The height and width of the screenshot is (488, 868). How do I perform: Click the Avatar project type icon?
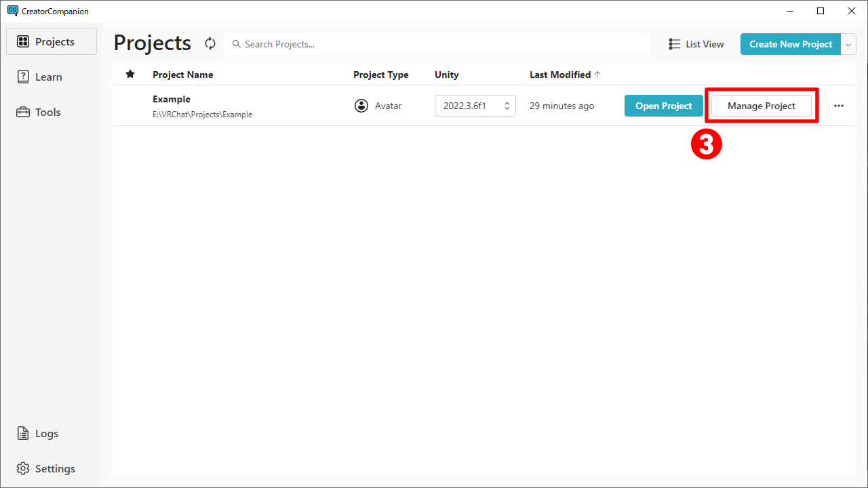pyautogui.click(x=361, y=106)
